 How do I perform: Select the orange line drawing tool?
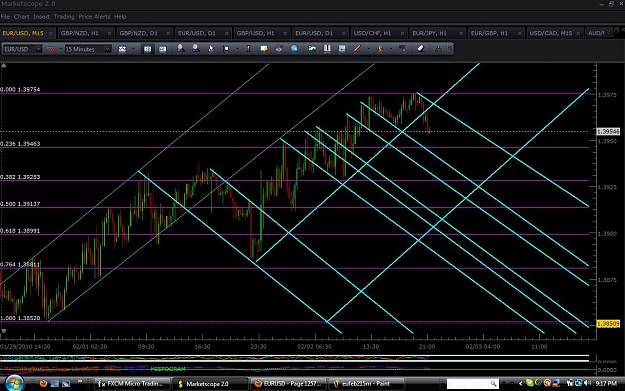click(357, 49)
